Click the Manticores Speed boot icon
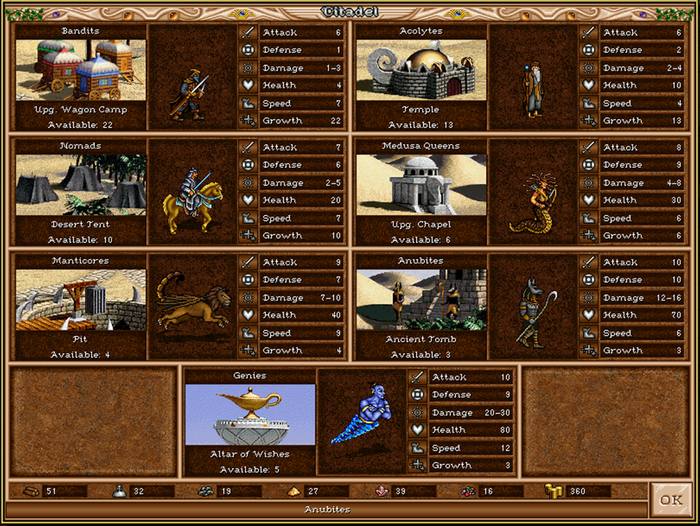 tap(248, 333)
